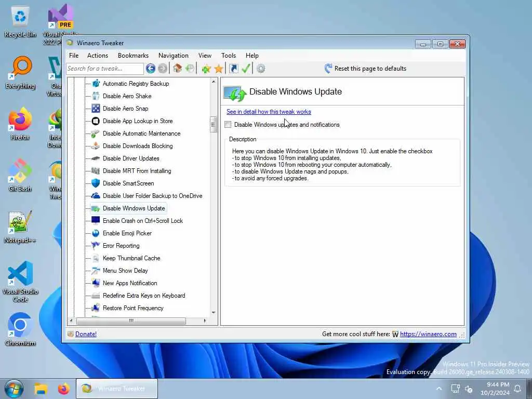Open the File menu

pyautogui.click(x=74, y=55)
